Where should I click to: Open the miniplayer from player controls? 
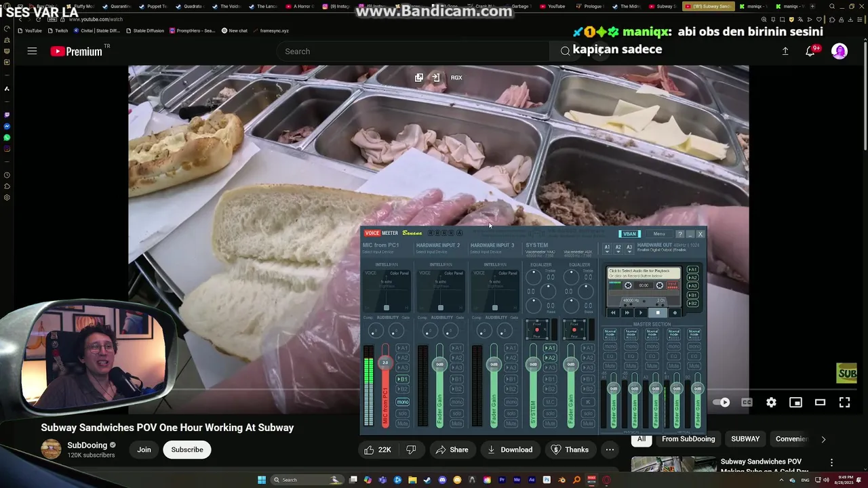click(795, 402)
